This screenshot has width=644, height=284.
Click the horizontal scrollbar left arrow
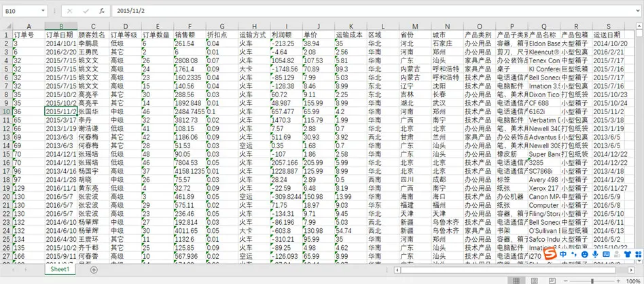tap(397, 270)
